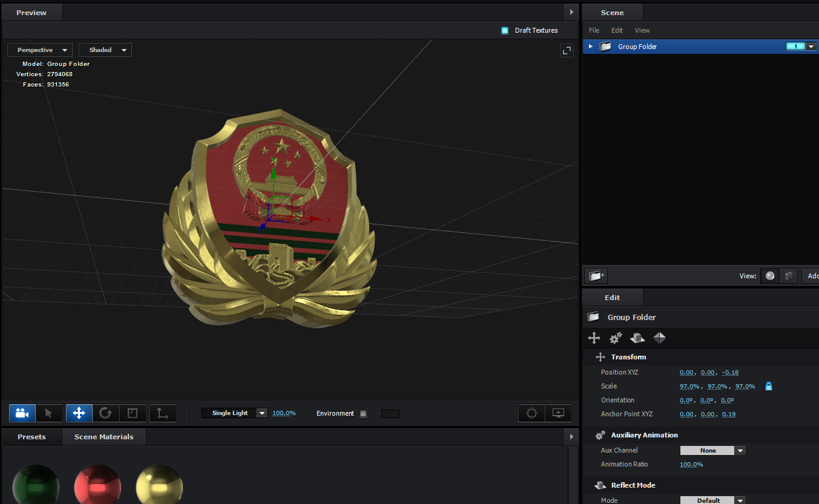Activate the rotate gizmo tool
The height and width of the screenshot is (504, 819).
(105, 413)
